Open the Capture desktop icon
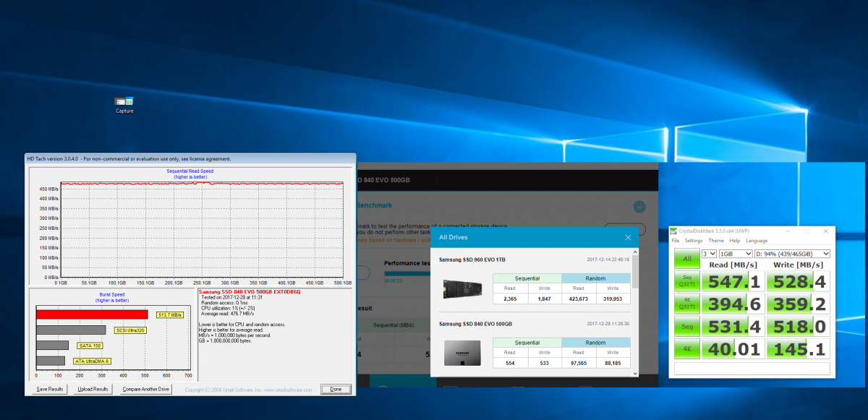The image size is (868, 420). (x=124, y=105)
